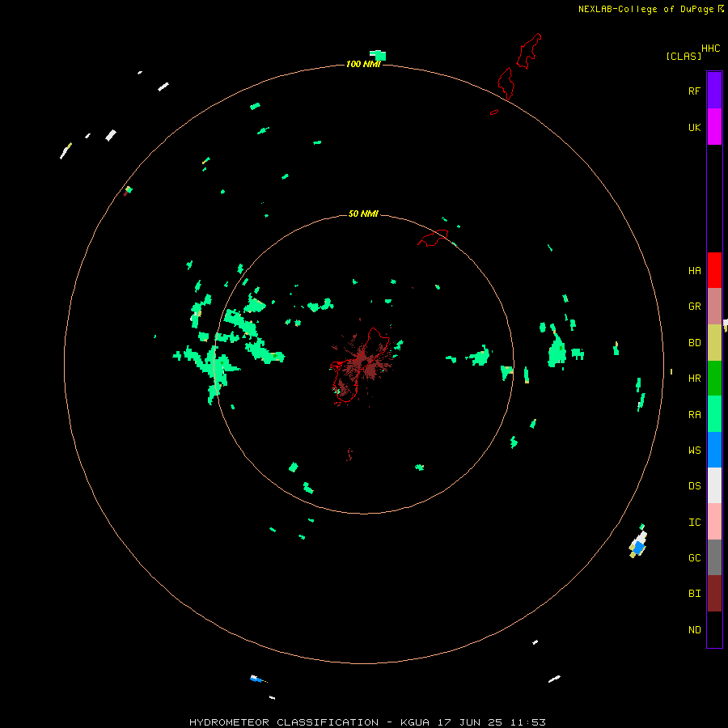Click the red HA color swatch
The width and height of the screenshot is (728, 728).
click(x=714, y=270)
